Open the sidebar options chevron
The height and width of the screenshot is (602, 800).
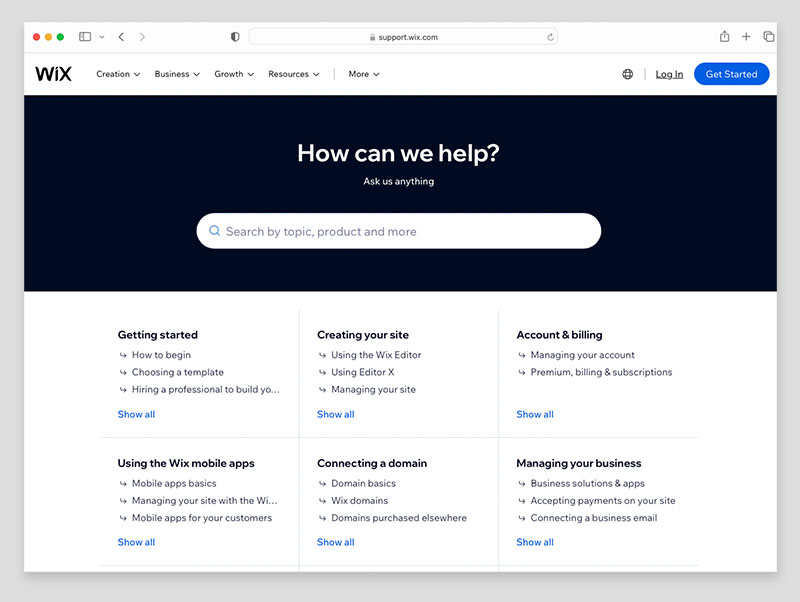pyautogui.click(x=102, y=37)
